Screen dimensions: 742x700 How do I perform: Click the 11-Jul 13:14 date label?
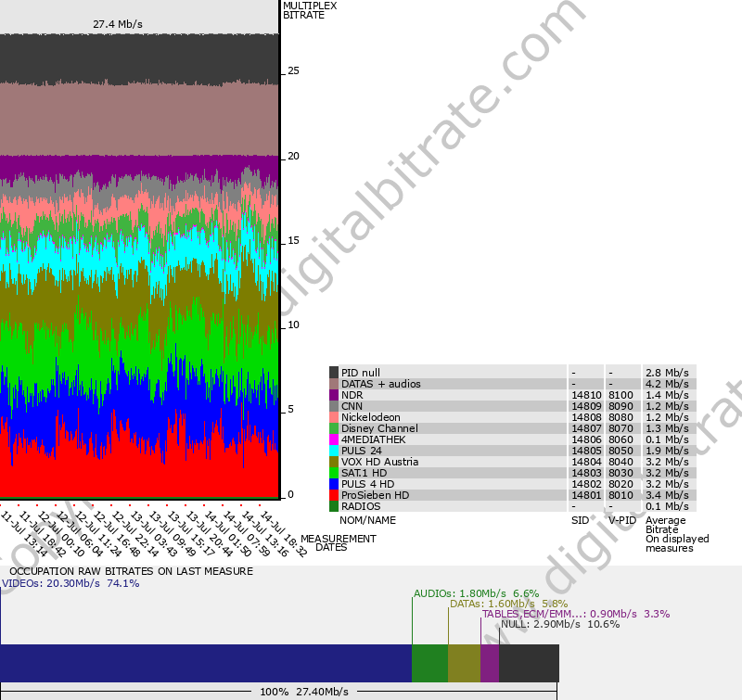tap(24, 534)
